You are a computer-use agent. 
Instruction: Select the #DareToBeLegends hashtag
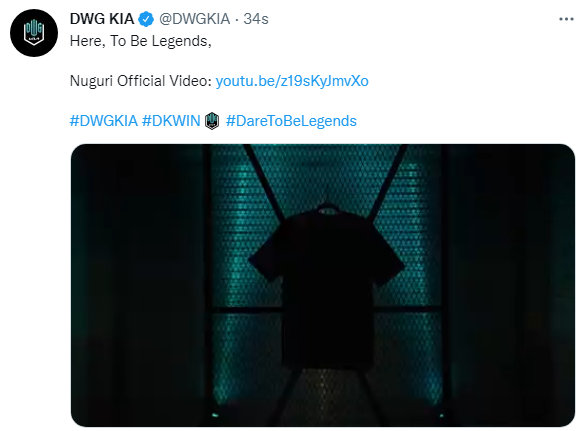[x=291, y=121]
